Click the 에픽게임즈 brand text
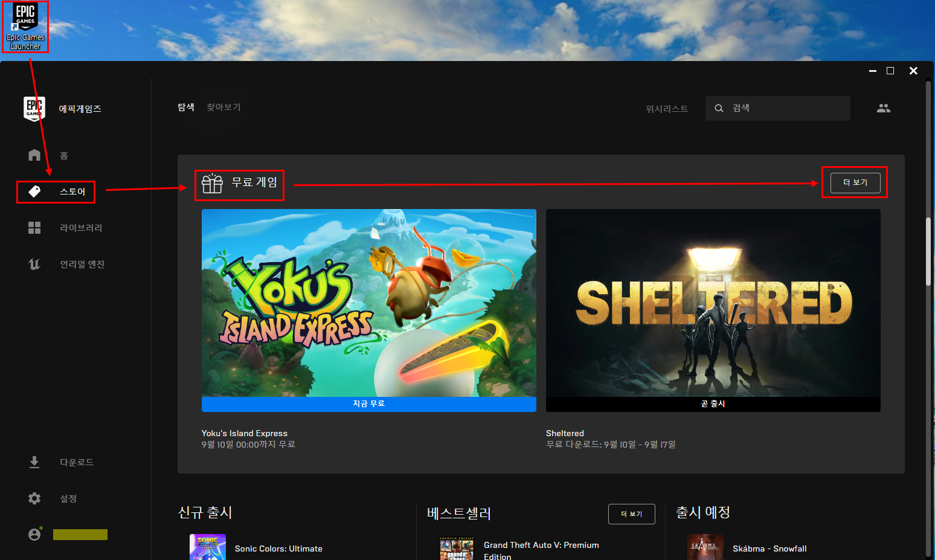This screenshot has width=935, height=560. [80, 109]
